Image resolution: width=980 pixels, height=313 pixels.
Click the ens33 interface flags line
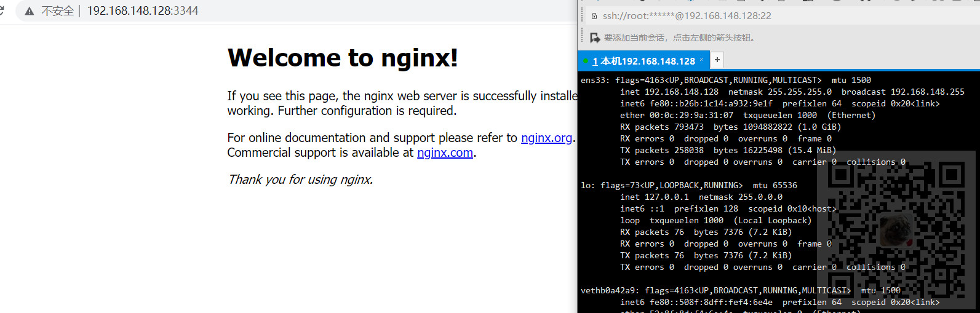click(726, 80)
